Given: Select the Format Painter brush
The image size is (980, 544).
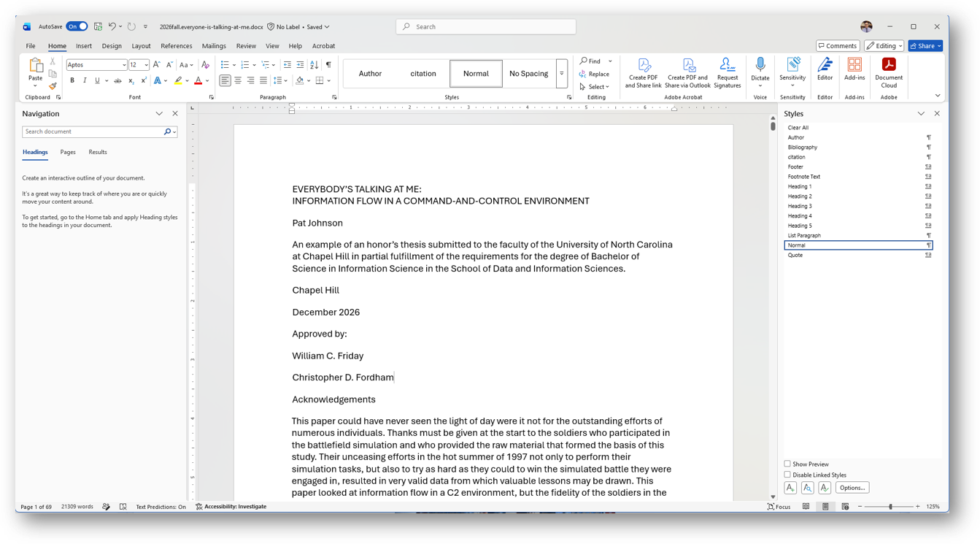Looking at the screenshot, I should (x=53, y=86).
